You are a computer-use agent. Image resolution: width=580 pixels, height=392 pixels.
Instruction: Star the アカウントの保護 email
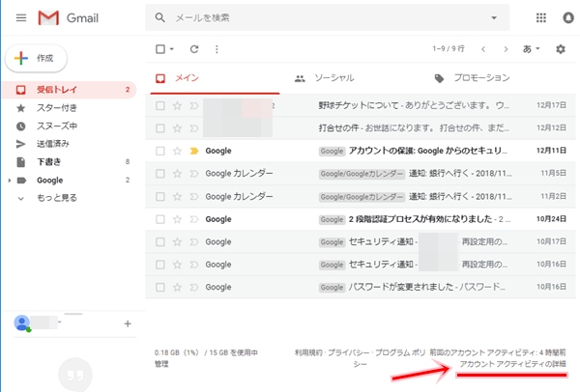pyautogui.click(x=177, y=151)
